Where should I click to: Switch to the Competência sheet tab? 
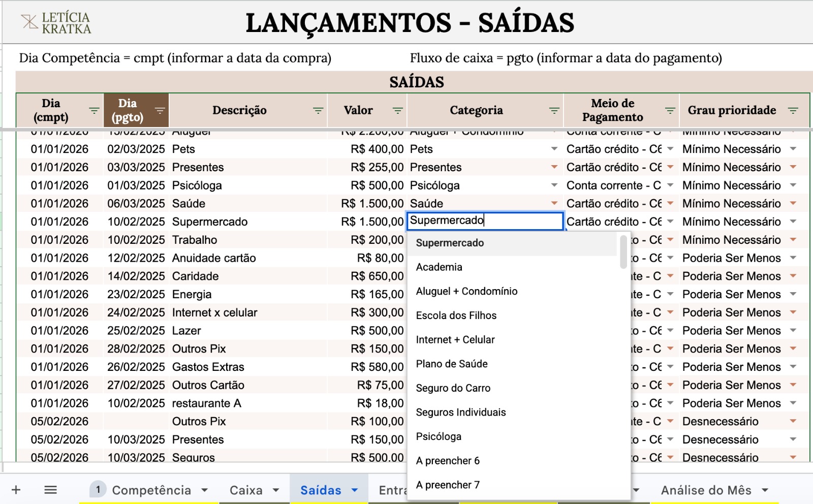pos(151,490)
